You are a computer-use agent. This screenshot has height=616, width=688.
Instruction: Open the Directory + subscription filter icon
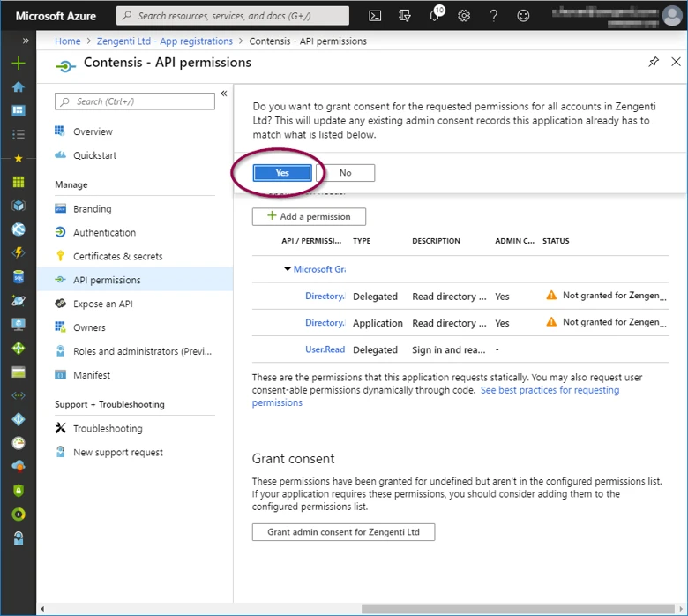(x=405, y=16)
